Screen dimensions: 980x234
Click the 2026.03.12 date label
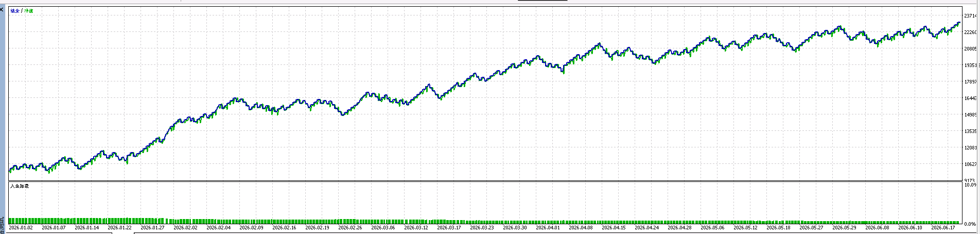[416, 227]
